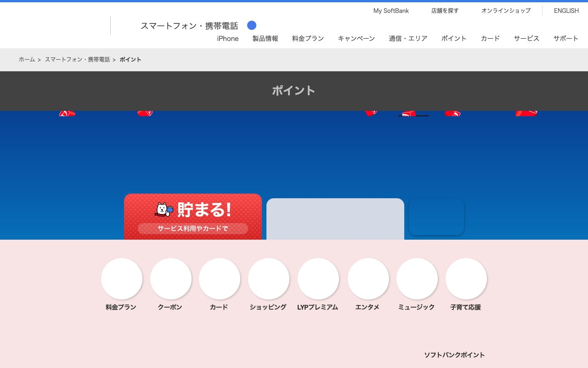The image size is (588, 368).
Task: Click the ミュージック circle icon
Action: 417,279
